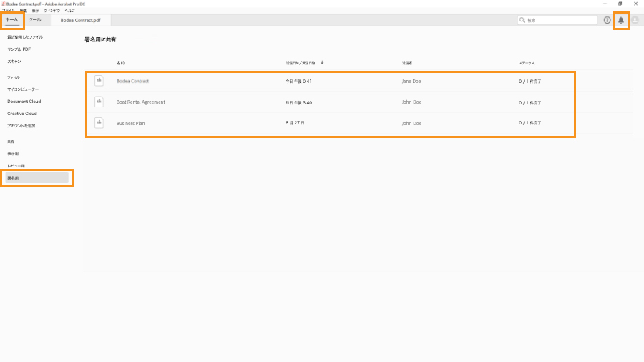Toggle the date column sort arrow

click(x=322, y=63)
